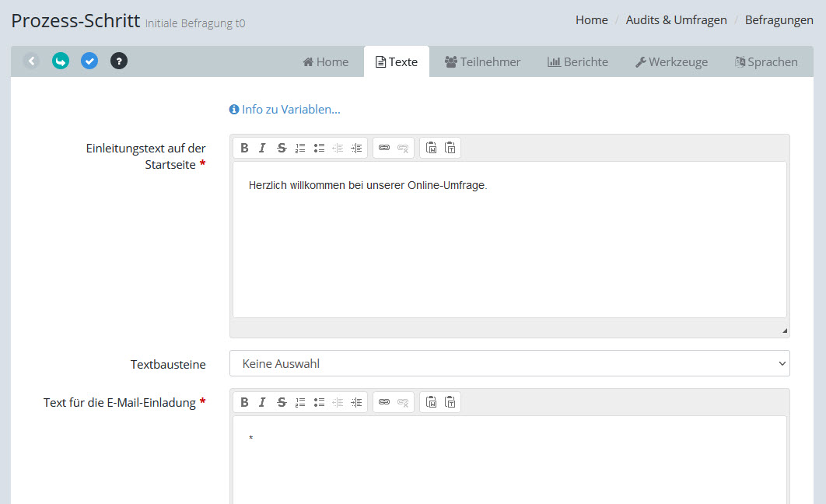Go to Audits & Umfragen in breadcrumb
Viewport: 826px width, 504px height.
pos(676,20)
